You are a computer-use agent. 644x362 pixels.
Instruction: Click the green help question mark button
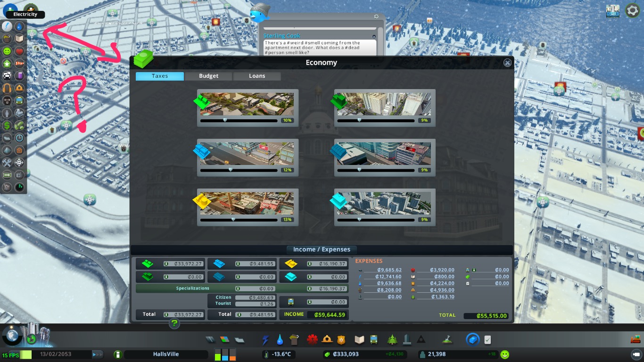point(174,323)
